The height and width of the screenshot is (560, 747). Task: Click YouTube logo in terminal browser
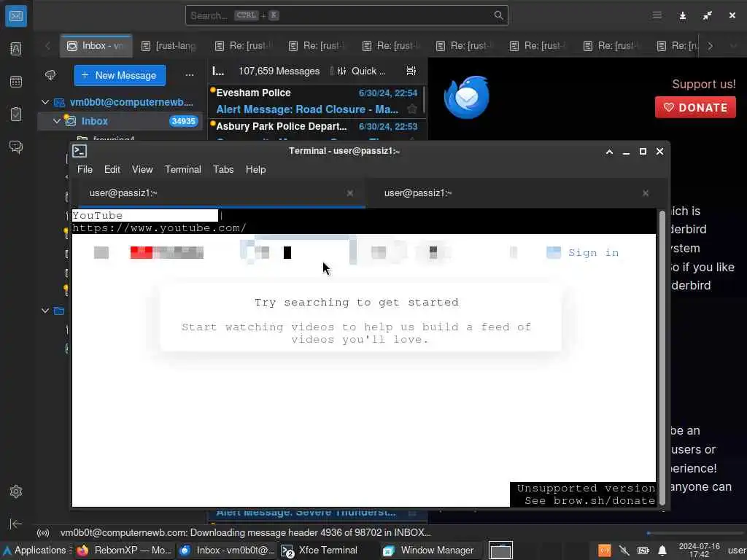pyautogui.click(x=167, y=252)
